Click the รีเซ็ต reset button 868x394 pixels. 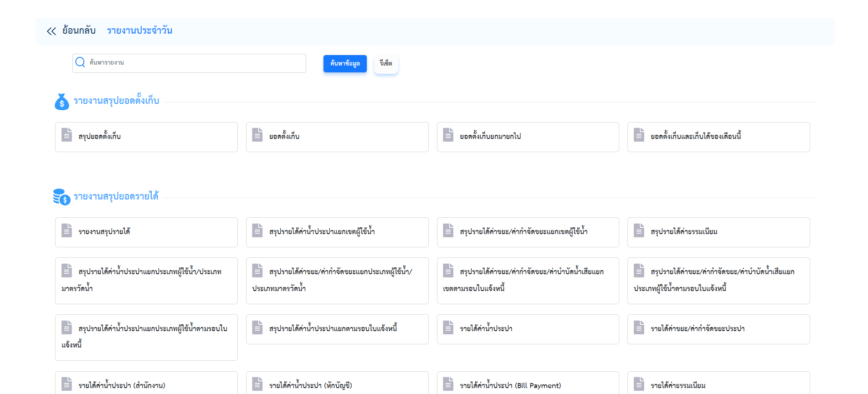pos(386,64)
